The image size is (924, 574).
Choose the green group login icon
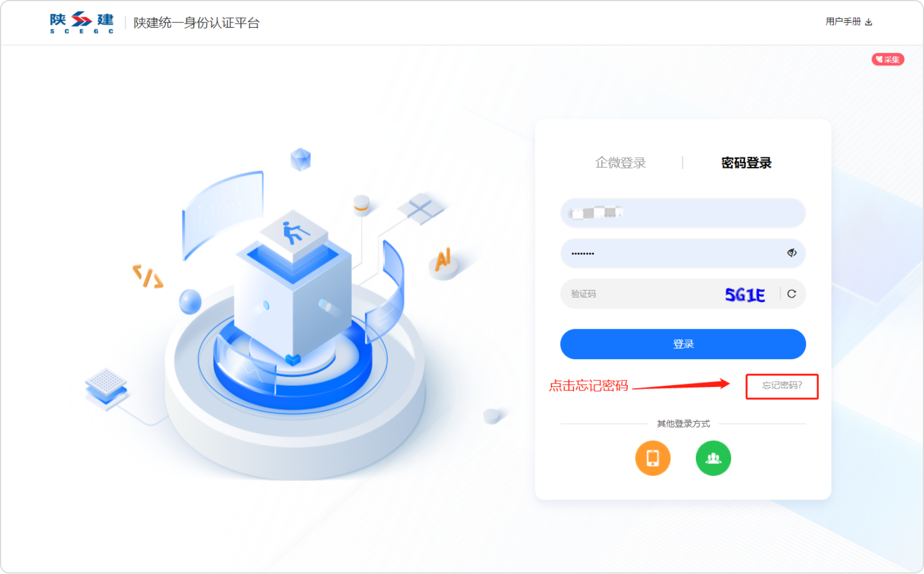[x=713, y=459]
